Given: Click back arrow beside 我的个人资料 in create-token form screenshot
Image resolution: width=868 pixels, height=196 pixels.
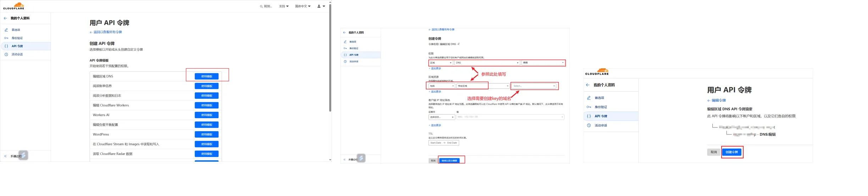Looking at the screenshot, I should [344, 33].
